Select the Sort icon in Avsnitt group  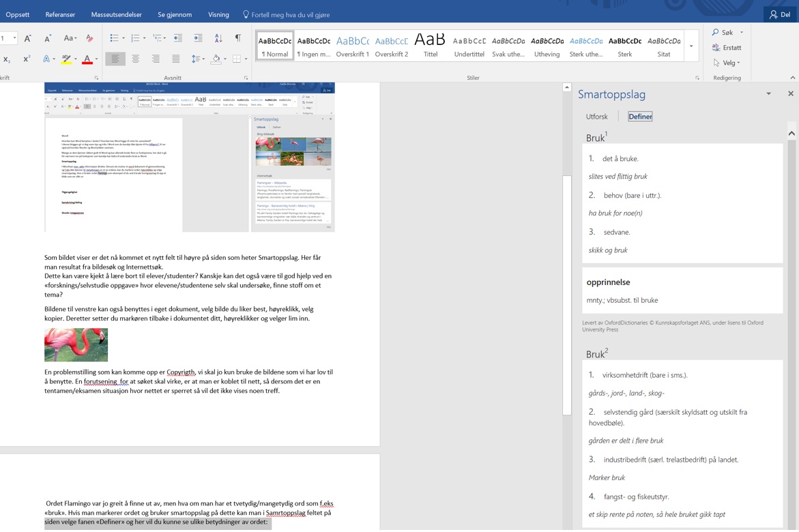pos(218,39)
